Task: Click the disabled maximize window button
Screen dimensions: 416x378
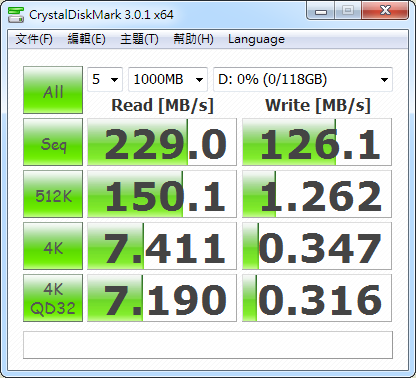Action: pyautogui.click(x=348, y=11)
